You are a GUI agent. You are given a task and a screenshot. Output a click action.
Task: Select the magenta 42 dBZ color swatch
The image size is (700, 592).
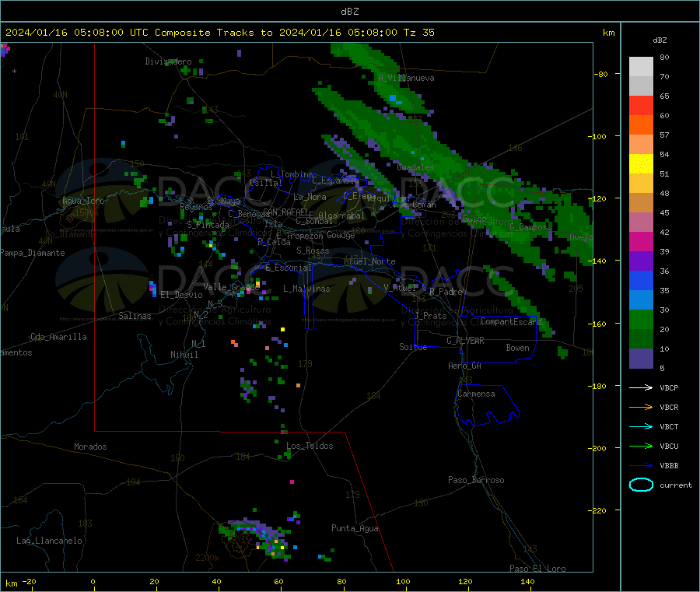[641, 241]
